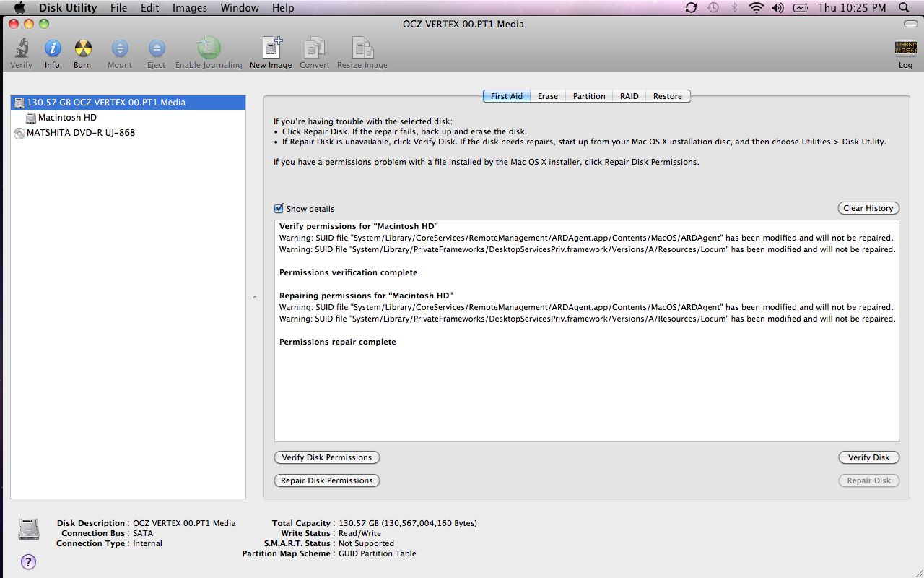Image resolution: width=924 pixels, height=578 pixels.
Task: Click the Verify microscope toolbar icon
Action: [21, 48]
